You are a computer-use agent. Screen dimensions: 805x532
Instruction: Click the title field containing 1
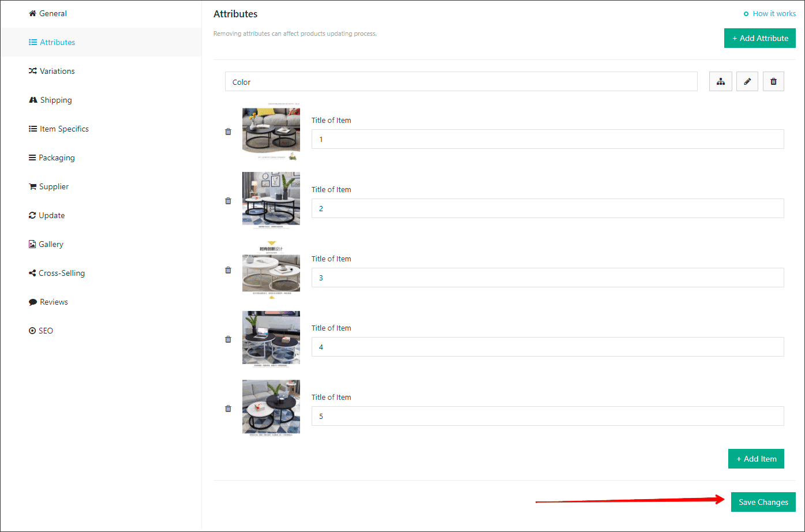click(x=548, y=139)
